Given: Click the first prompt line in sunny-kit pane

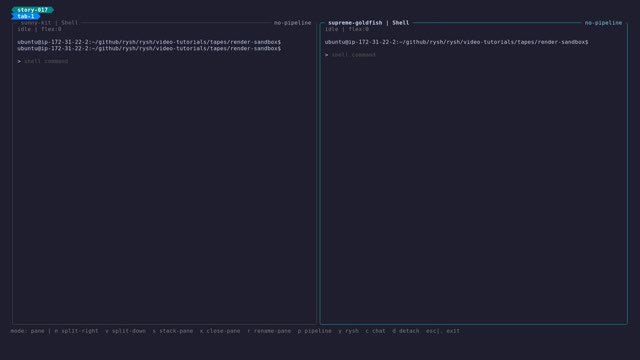Looking at the screenshot, I should click(149, 42).
